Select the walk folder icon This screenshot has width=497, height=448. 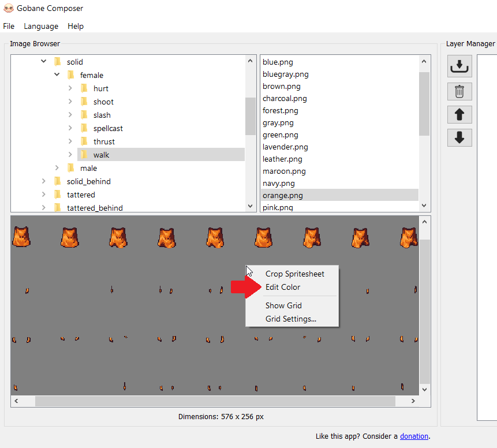[x=84, y=155]
